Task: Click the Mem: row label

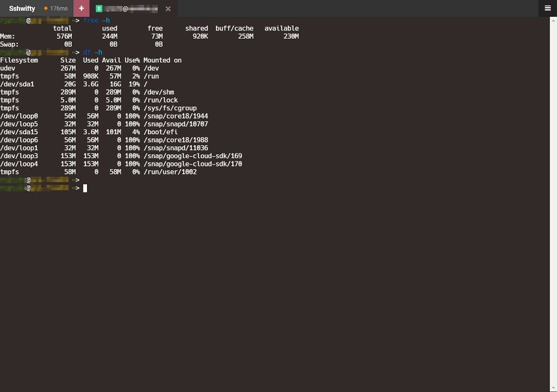Action: point(8,36)
